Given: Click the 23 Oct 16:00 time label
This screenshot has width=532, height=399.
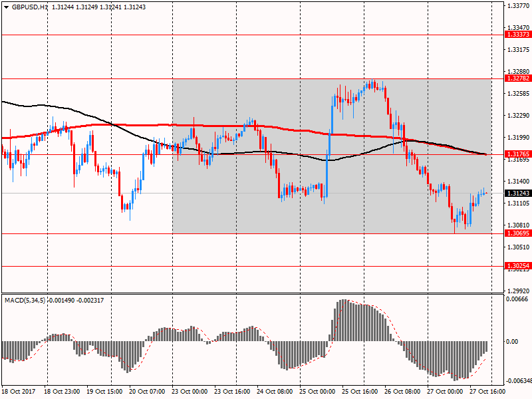Looking at the screenshot, I should click(232, 392).
